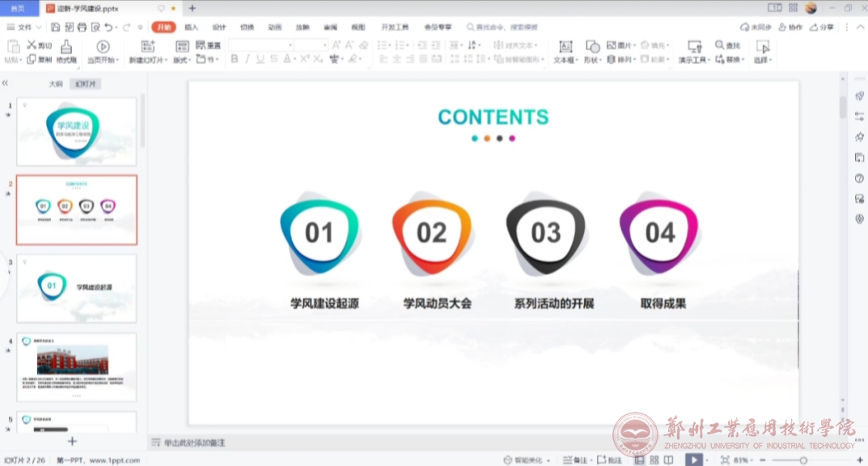Select slide 3 thumbnail in panel
Image resolution: width=868 pixels, height=466 pixels.
point(77,288)
